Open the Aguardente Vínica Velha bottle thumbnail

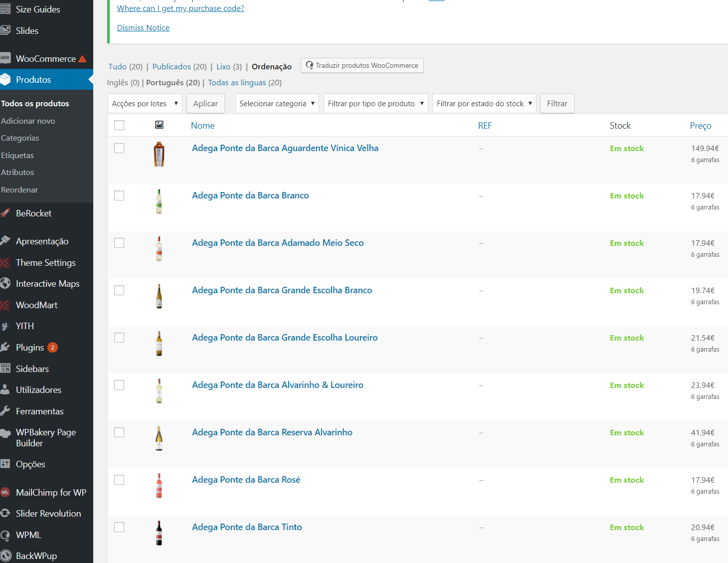[159, 154]
